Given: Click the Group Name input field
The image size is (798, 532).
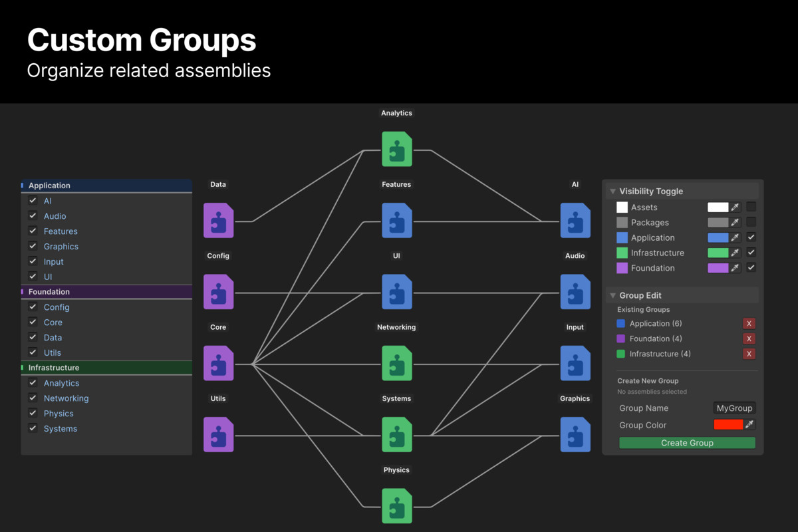Looking at the screenshot, I should coord(734,408).
